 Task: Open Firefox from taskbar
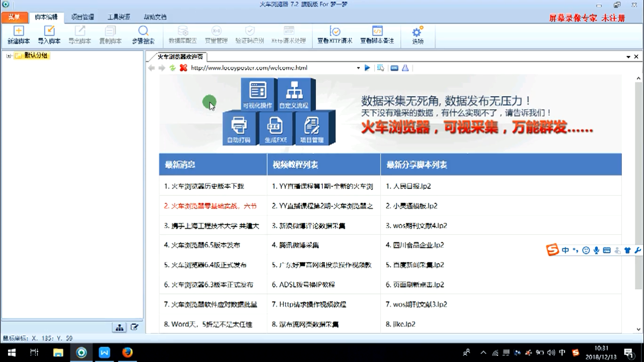(x=127, y=352)
